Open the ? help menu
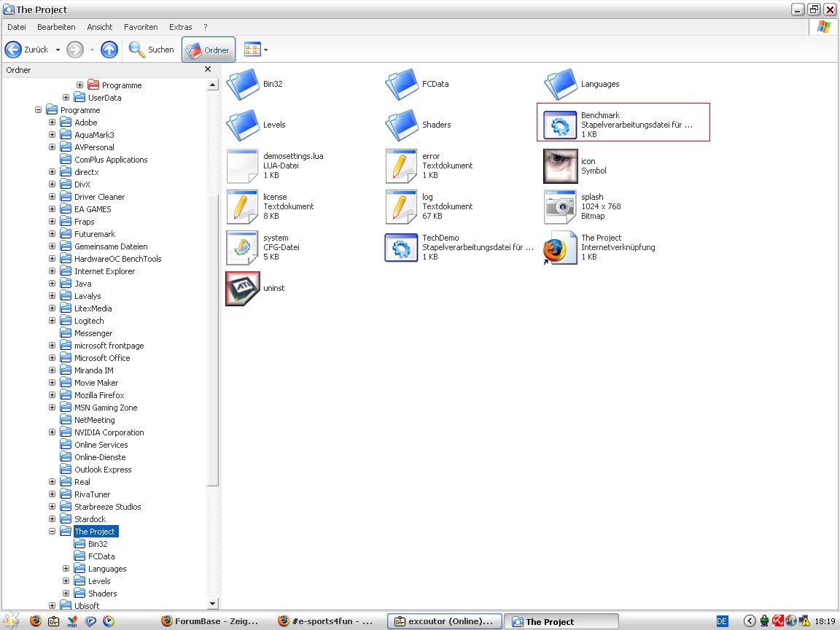The width and height of the screenshot is (840, 630). click(x=205, y=27)
